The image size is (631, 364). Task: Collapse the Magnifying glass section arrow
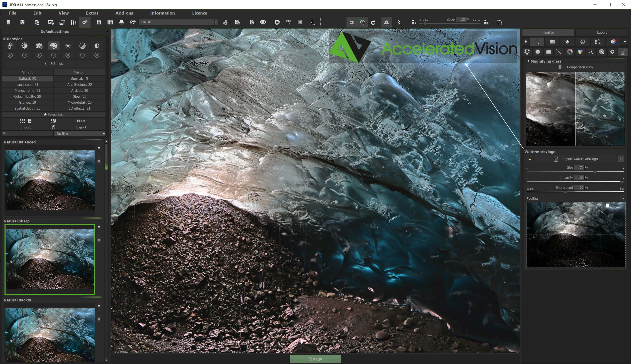tap(528, 61)
